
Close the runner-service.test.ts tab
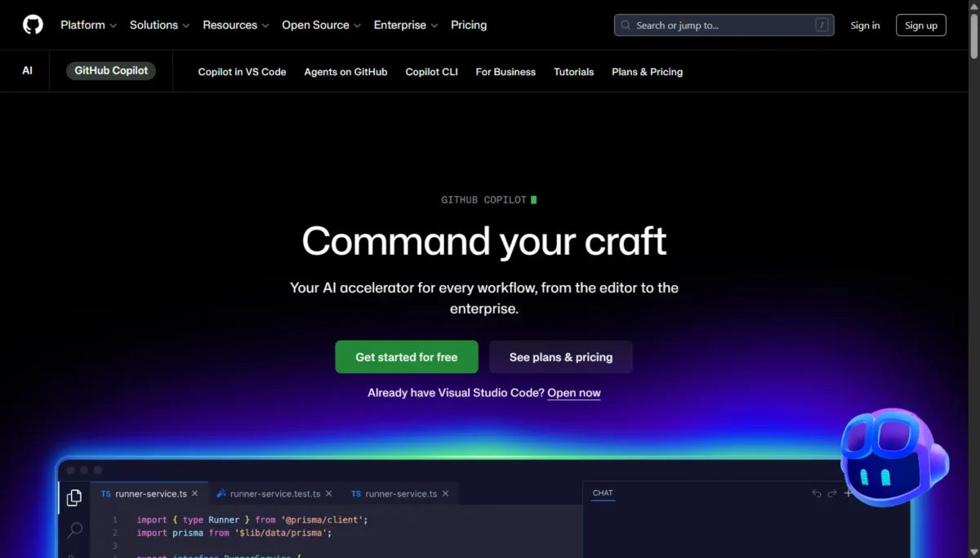click(x=329, y=493)
